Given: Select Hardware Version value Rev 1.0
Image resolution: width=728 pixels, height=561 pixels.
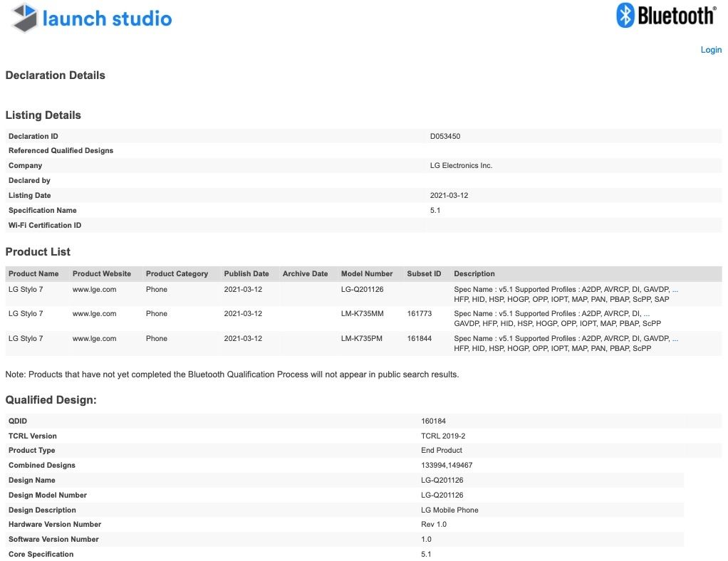Looking at the screenshot, I should [x=434, y=525].
